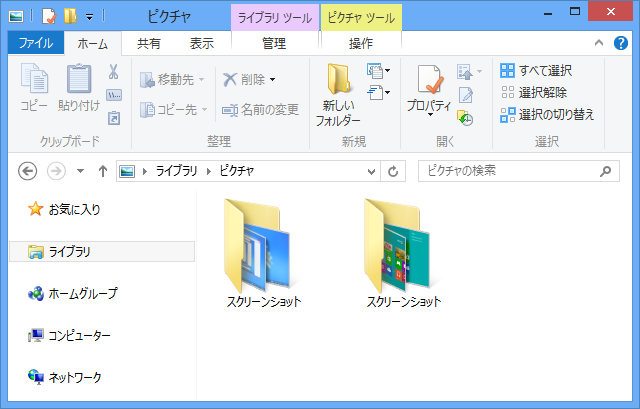The image size is (640, 409).
Task: Click Library (ライブラリ) in the address path
Action: [177, 171]
